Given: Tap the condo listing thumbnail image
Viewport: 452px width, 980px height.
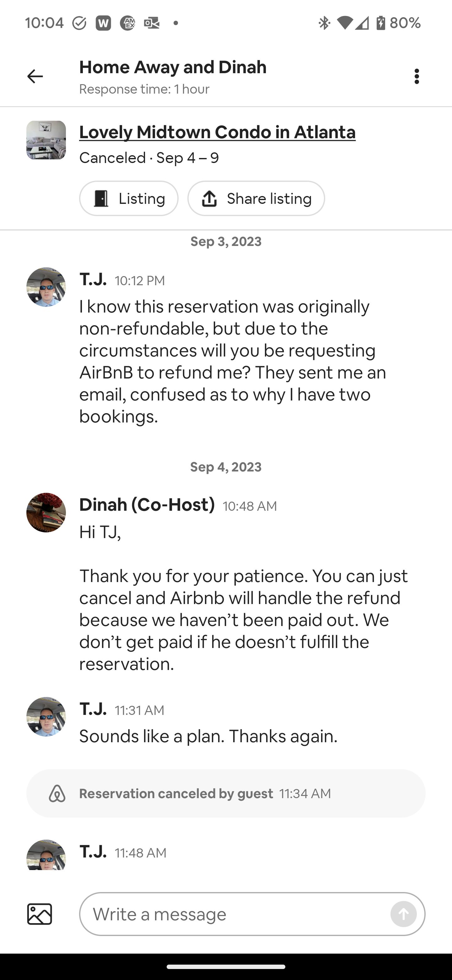Looking at the screenshot, I should (x=46, y=140).
